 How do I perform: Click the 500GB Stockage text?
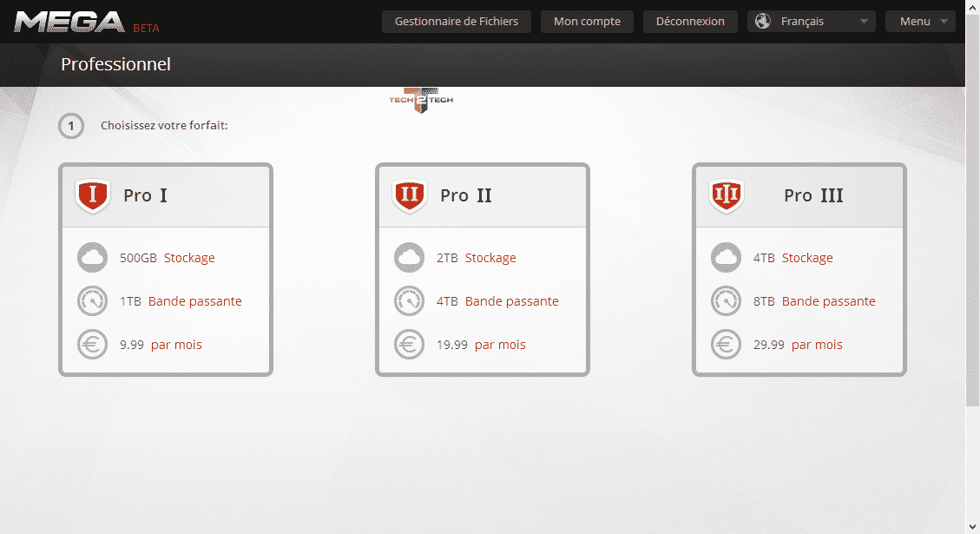click(167, 258)
